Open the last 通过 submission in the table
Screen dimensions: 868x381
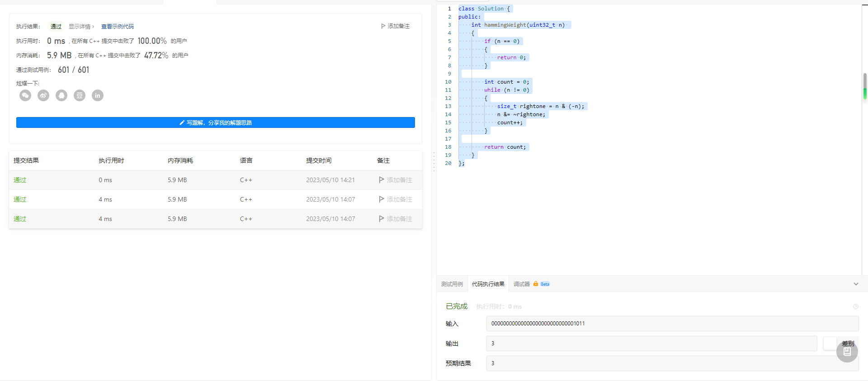coord(20,219)
